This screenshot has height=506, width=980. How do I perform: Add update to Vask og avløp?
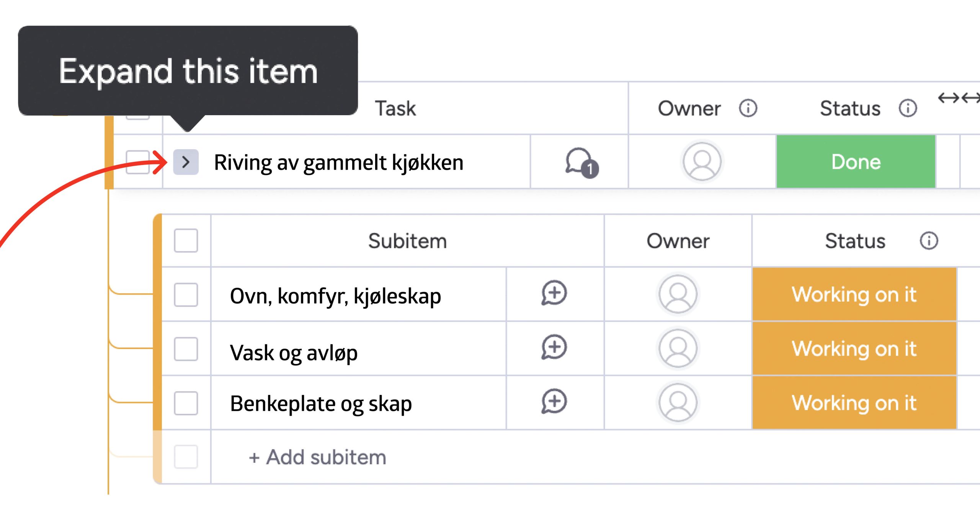coord(554,348)
